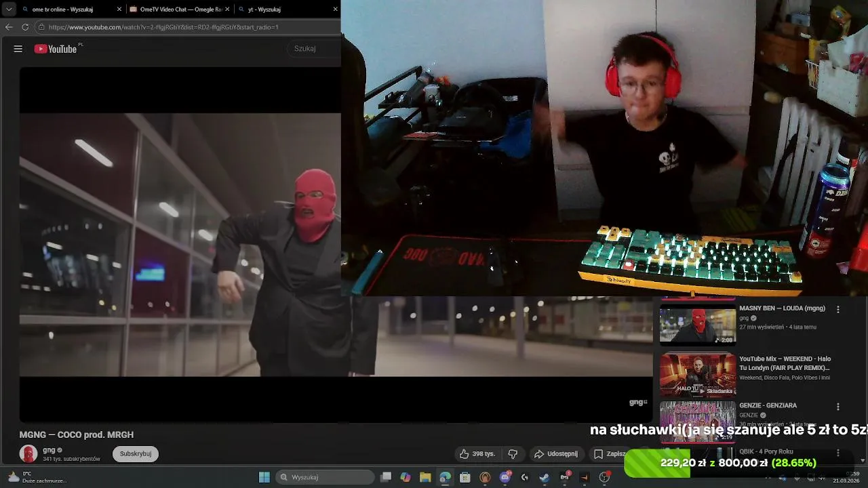
Task: Close the 'yt - Wyszukaj' tab
Action: pos(335,9)
